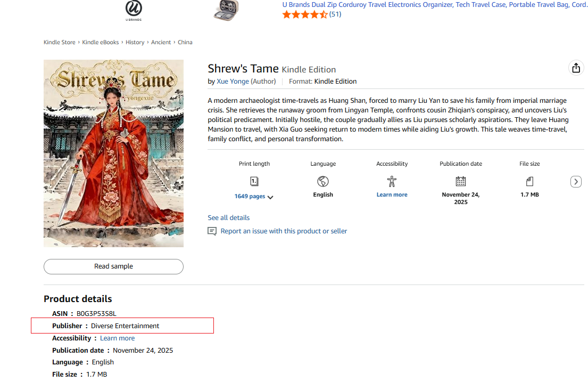Expand the 1649 pages dropdown
588x382 pixels.
(x=254, y=197)
